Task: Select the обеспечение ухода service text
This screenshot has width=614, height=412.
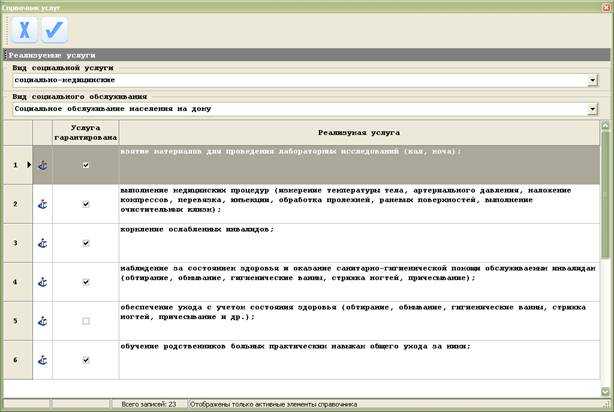Action: [x=353, y=312]
